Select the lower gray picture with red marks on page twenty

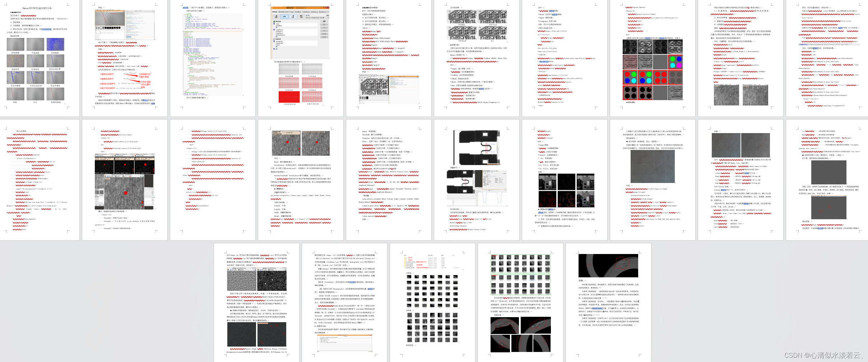[x=828, y=207]
